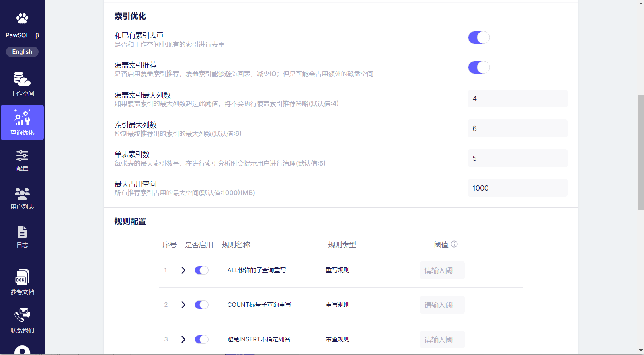Select the 查询优化 query optimization icon
The width and height of the screenshot is (644, 355).
coord(22,118)
